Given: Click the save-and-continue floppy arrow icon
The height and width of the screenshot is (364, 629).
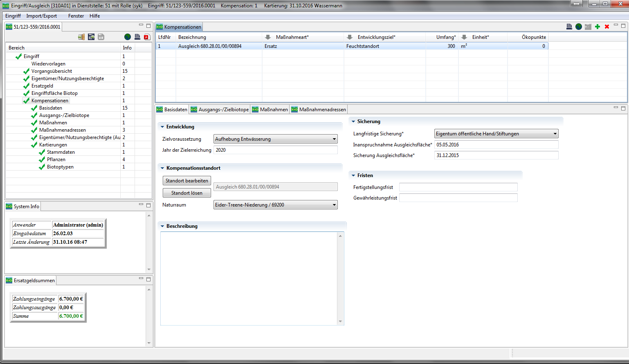Looking at the screenshot, I should (91, 37).
